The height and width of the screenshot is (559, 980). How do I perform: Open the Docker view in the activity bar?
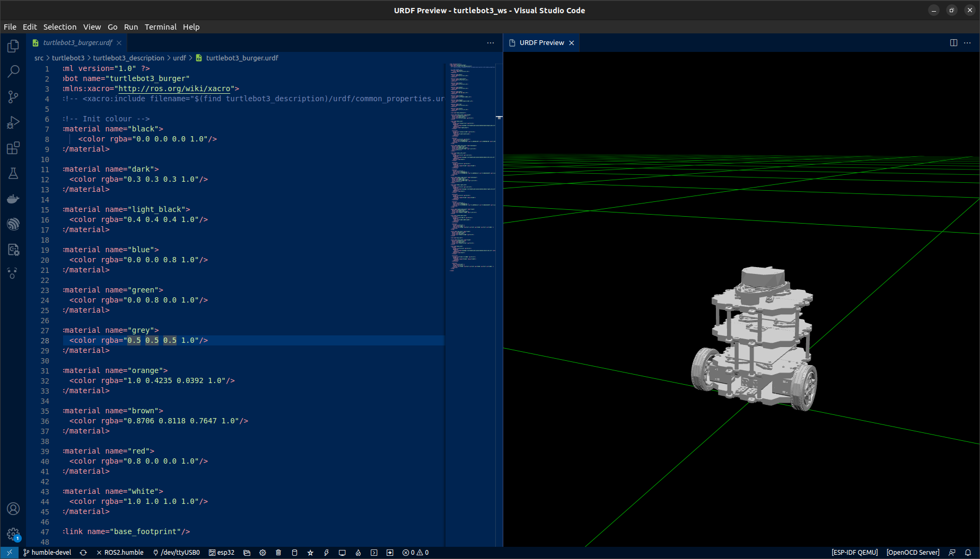13,199
